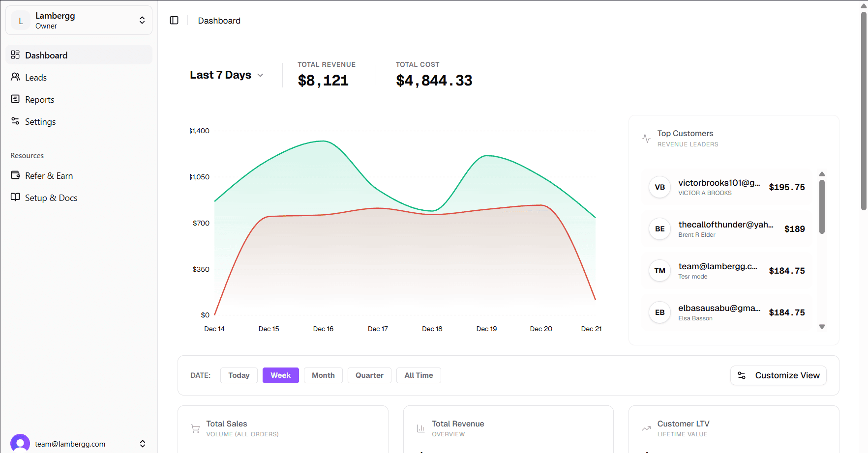This screenshot has height=453, width=868.
Task: Enable the All Time date filter
Action: point(419,375)
